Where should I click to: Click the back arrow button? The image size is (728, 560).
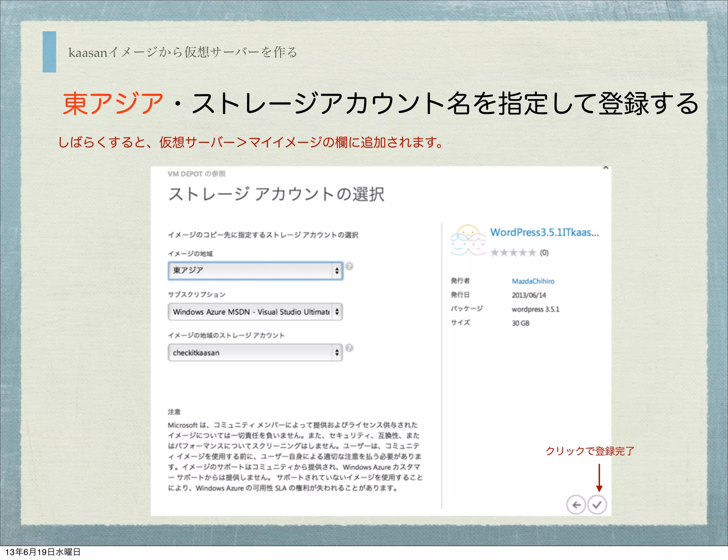coord(576,504)
